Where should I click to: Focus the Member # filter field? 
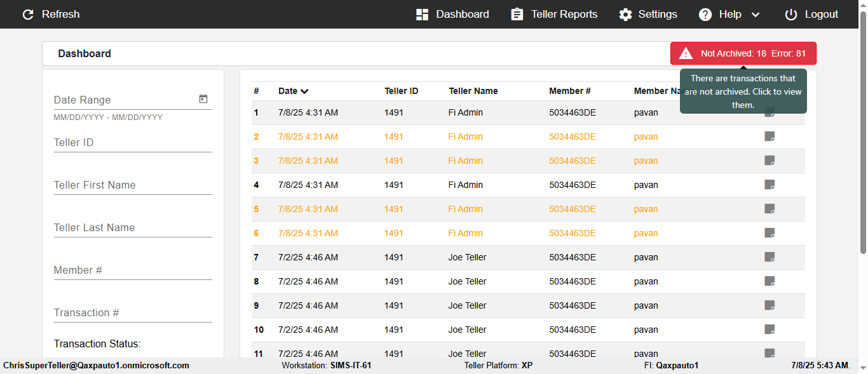tap(133, 270)
